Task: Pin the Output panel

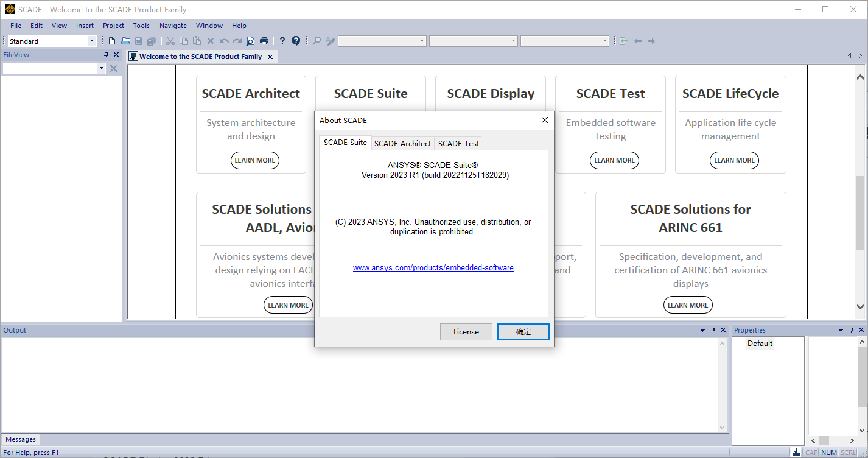Action: point(713,330)
